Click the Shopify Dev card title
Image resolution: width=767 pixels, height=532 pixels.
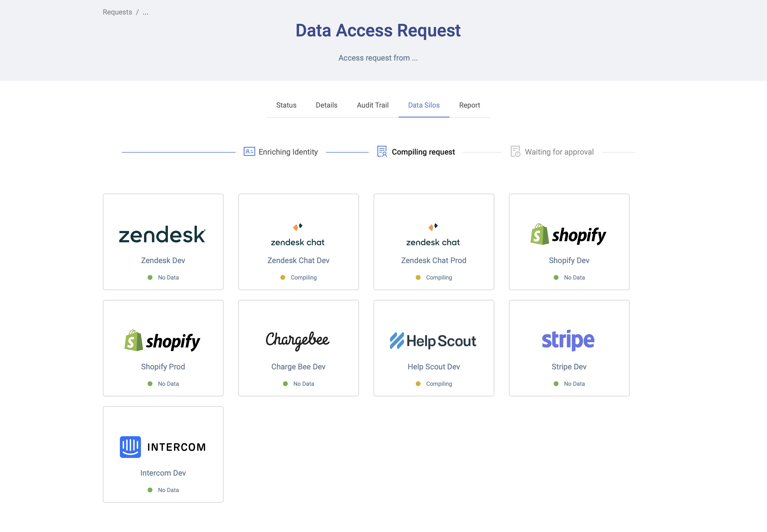[x=568, y=260]
